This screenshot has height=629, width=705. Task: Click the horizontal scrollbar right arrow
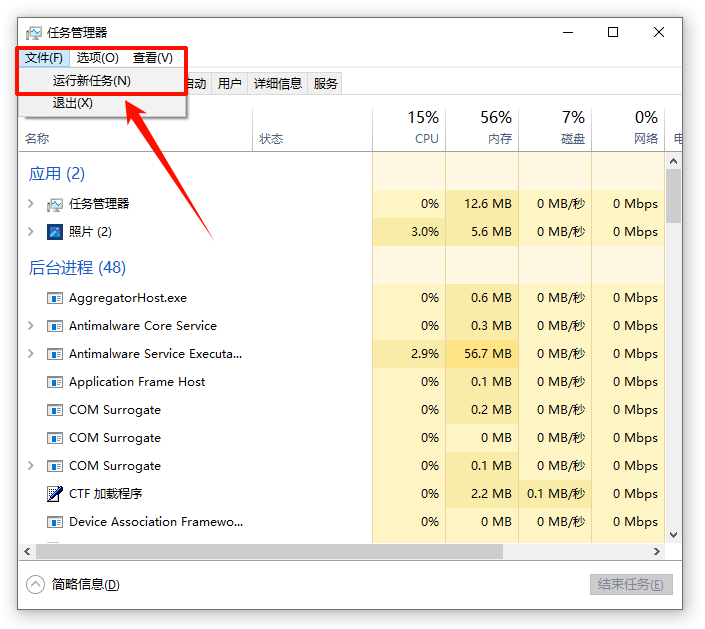point(656,551)
